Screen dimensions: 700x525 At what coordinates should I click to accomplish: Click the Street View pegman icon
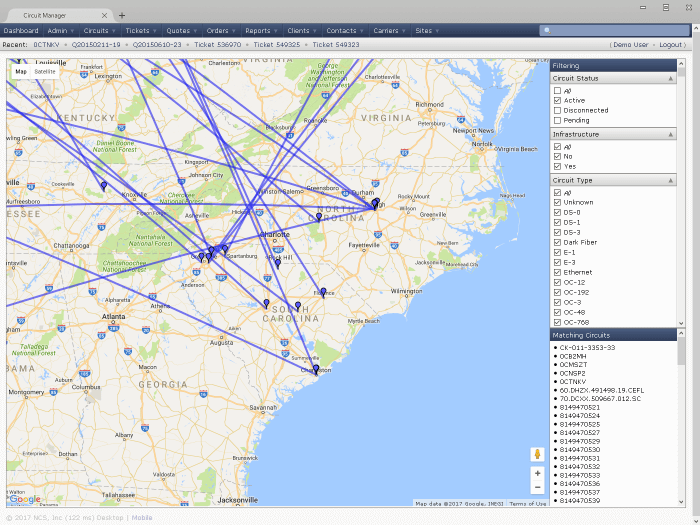pos(537,454)
